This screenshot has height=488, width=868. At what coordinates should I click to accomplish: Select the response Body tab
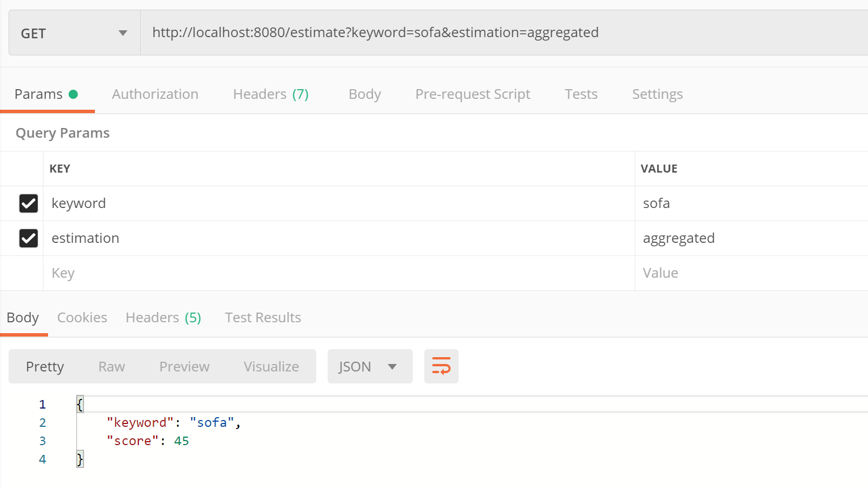pyautogui.click(x=23, y=318)
